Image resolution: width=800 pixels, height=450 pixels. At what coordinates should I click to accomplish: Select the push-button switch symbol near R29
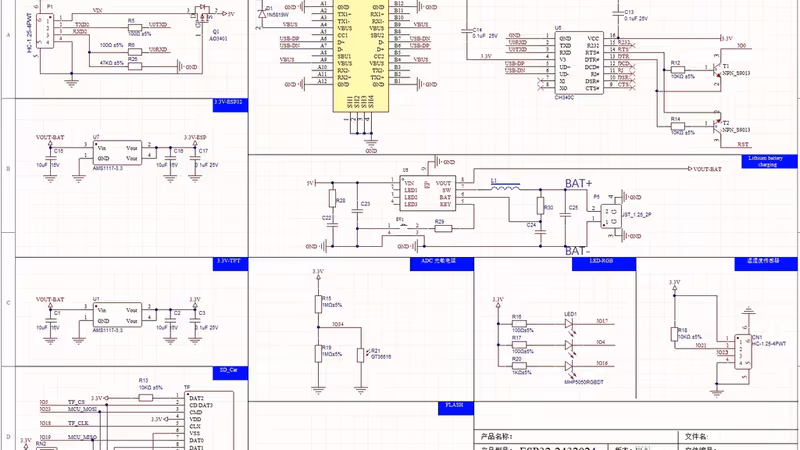(x=403, y=228)
